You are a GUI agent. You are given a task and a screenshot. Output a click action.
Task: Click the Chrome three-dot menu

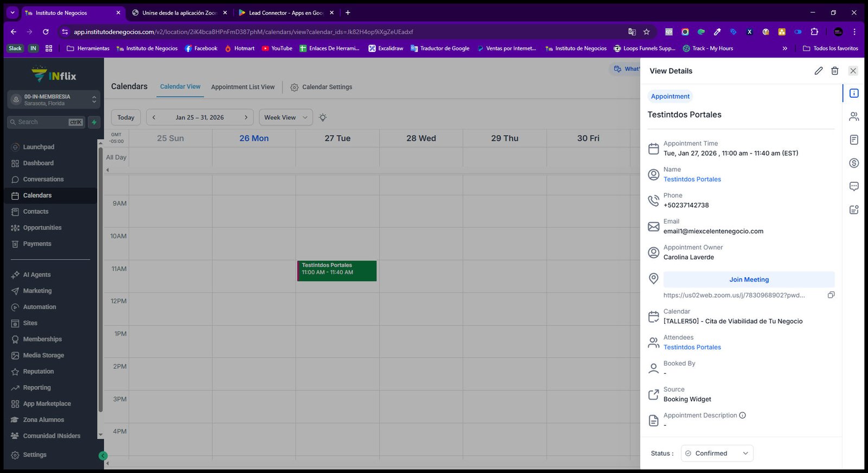click(854, 32)
